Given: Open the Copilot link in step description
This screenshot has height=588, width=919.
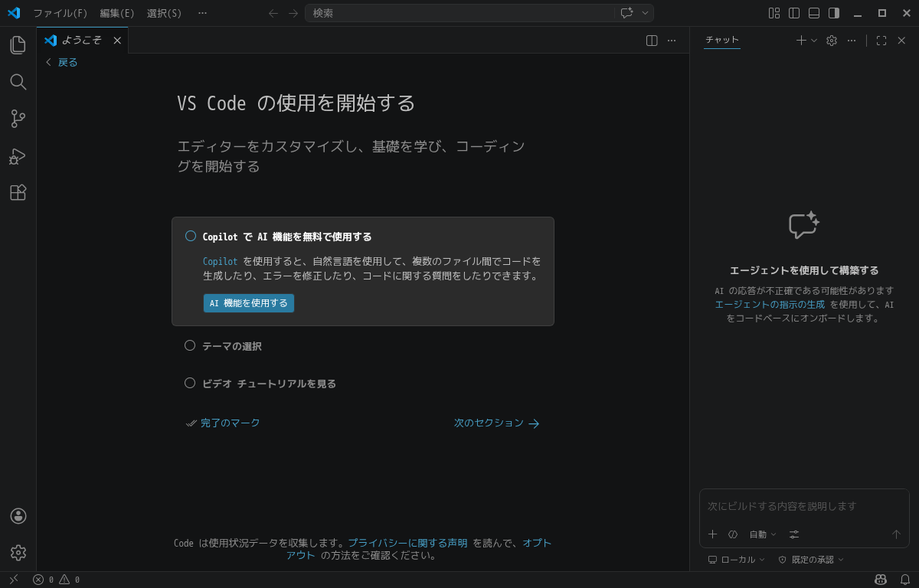Looking at the screenshot, I should (220, 261).
